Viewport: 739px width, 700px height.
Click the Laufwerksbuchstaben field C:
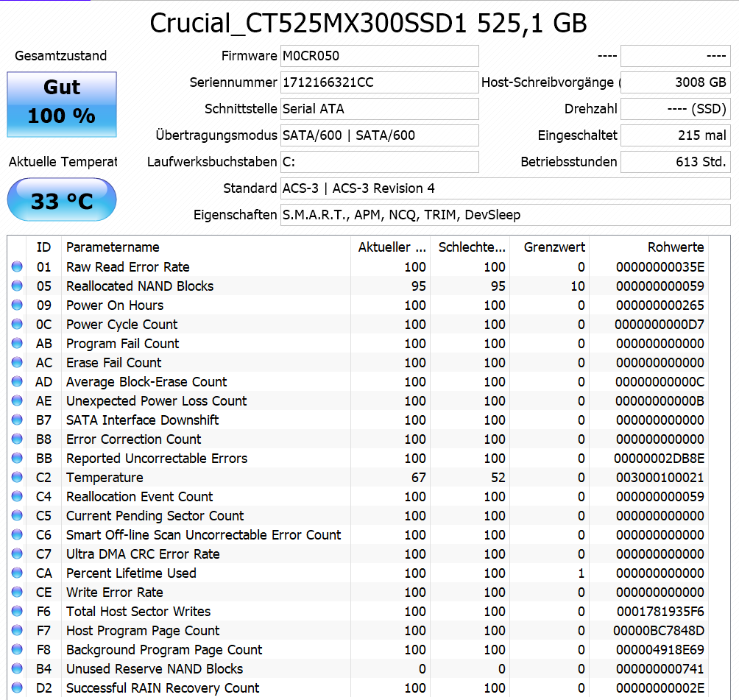(x=379, y=162)
